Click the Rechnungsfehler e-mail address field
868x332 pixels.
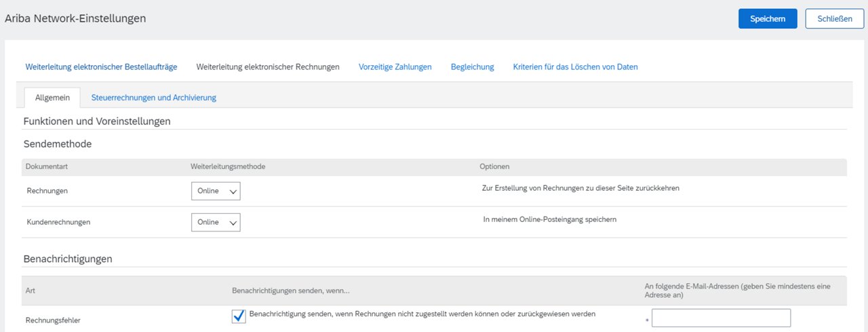[x=721, y=318]
